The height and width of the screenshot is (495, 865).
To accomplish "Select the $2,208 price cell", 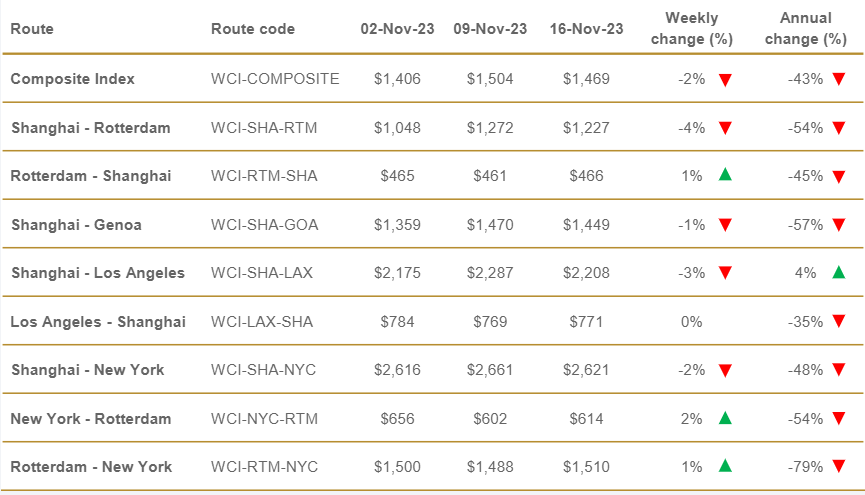I will (x=586, y=273).
